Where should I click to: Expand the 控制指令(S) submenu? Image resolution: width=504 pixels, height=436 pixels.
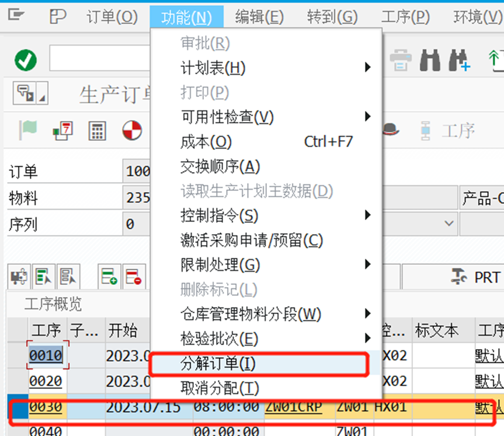tap(266, 215)
